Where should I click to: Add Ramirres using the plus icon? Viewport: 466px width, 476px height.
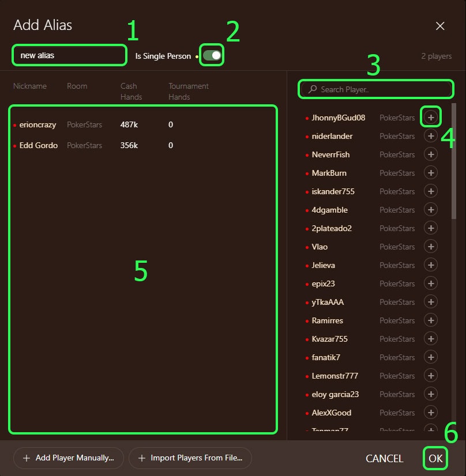pyautogui.click(x=431, y=320)
